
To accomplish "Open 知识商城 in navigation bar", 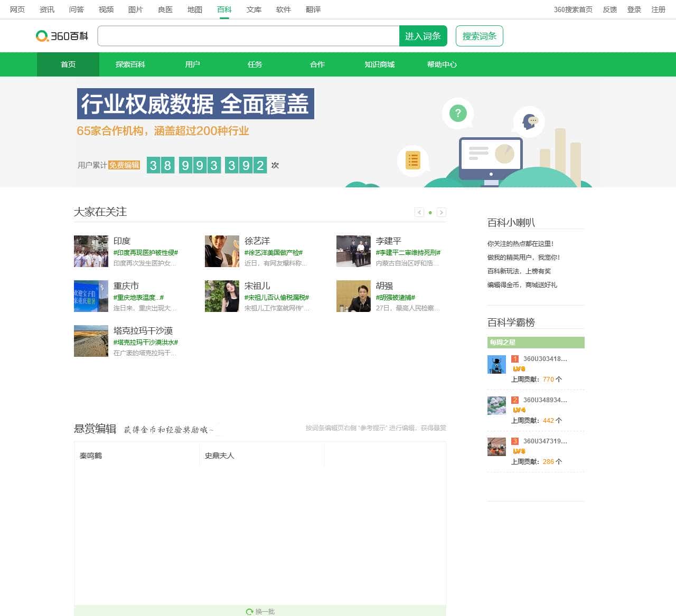I will 380,64.
